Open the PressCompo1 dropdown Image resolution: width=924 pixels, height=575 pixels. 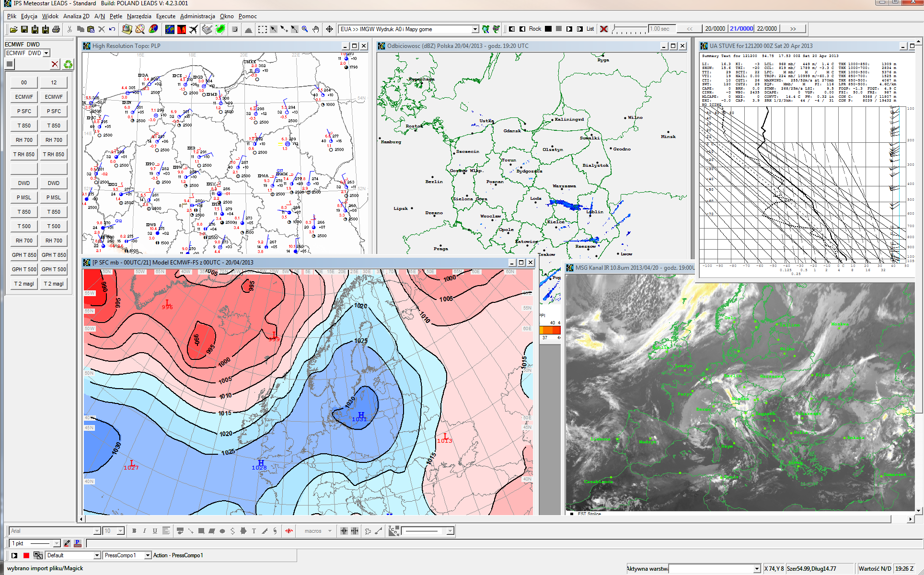coord(148,555)
